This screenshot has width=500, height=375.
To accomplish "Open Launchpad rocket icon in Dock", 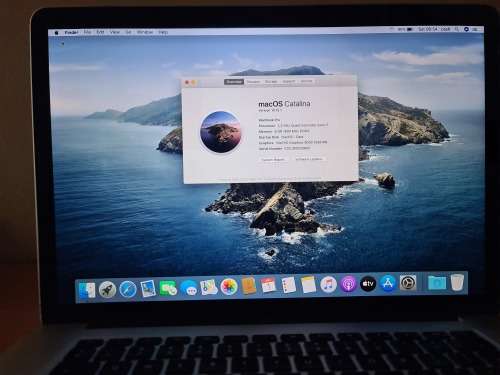I will pos(107,289).
